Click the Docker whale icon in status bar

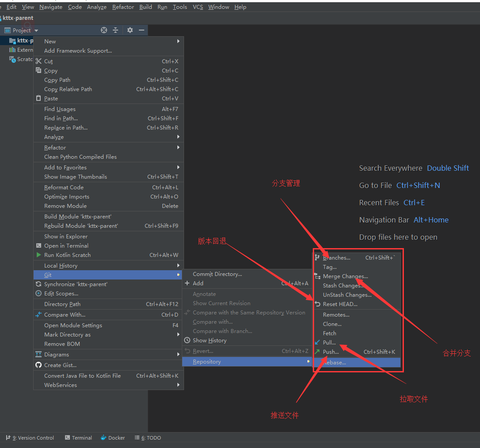104,437
